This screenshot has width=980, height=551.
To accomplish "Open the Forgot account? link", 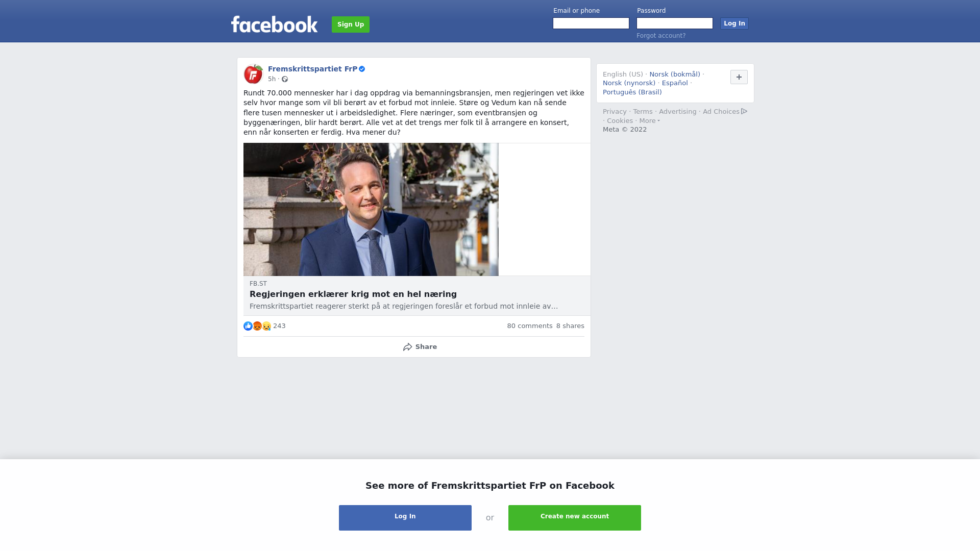I will tap(661, 36).
